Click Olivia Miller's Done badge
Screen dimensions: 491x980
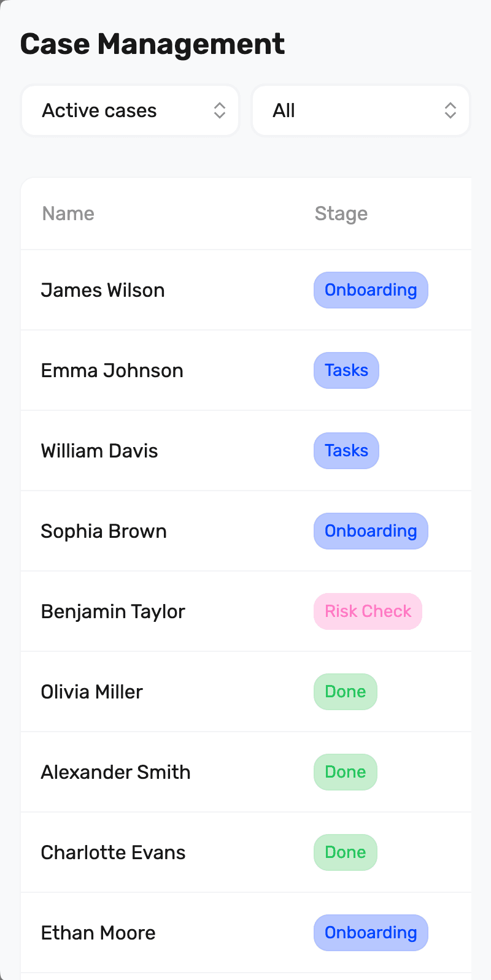345,692
